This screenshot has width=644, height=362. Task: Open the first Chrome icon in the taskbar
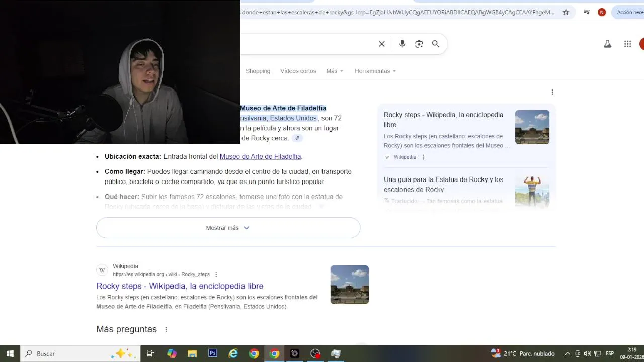tap(254, 354)
